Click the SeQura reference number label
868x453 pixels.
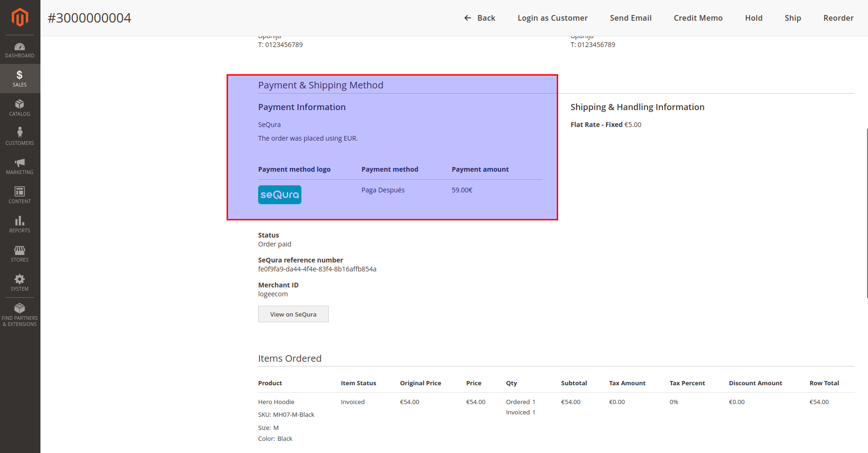(300, 260)
